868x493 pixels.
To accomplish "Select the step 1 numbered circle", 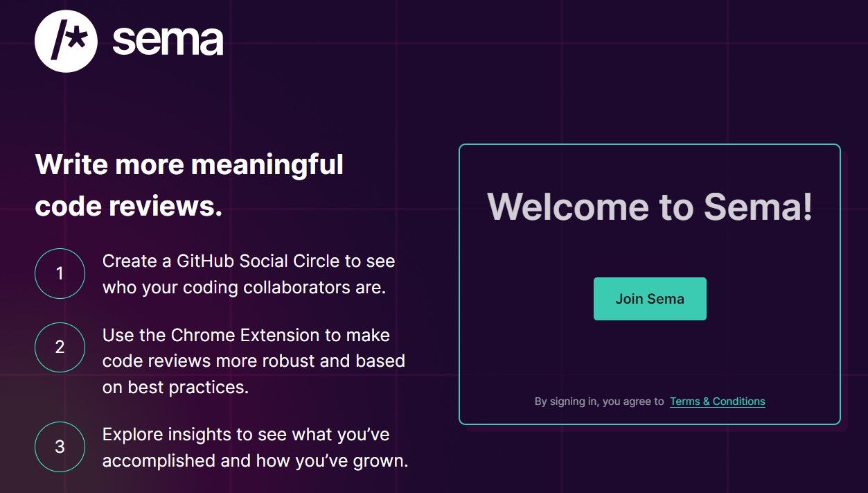I will [x=60, y=273].
